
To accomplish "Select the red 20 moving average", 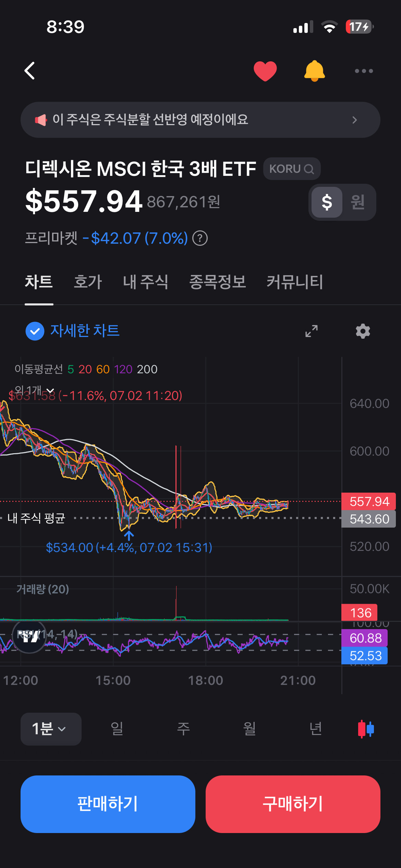I will point(85,369).
